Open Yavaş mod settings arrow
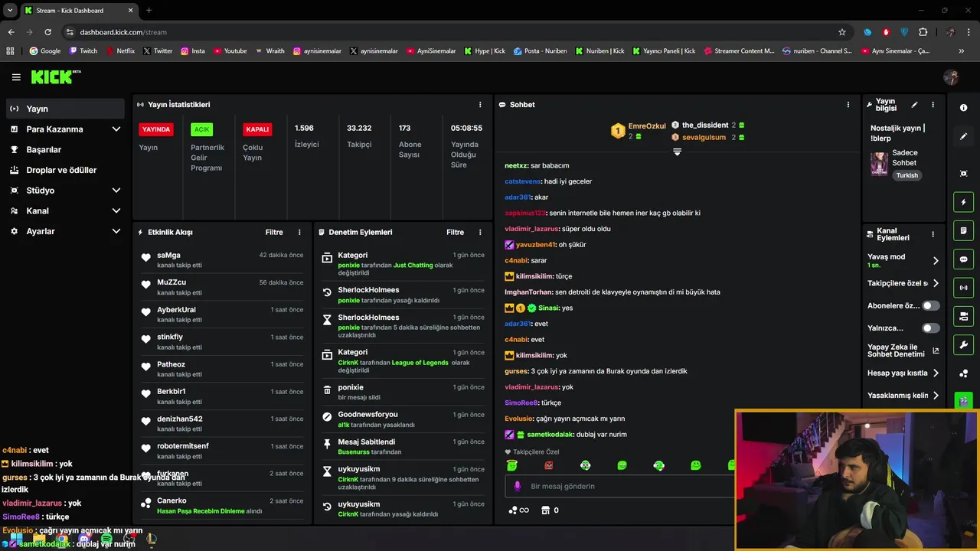 (x=936, y=261)
